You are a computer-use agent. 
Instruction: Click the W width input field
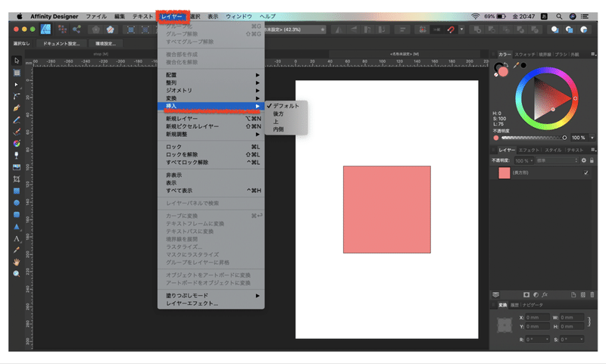[571, 317]
